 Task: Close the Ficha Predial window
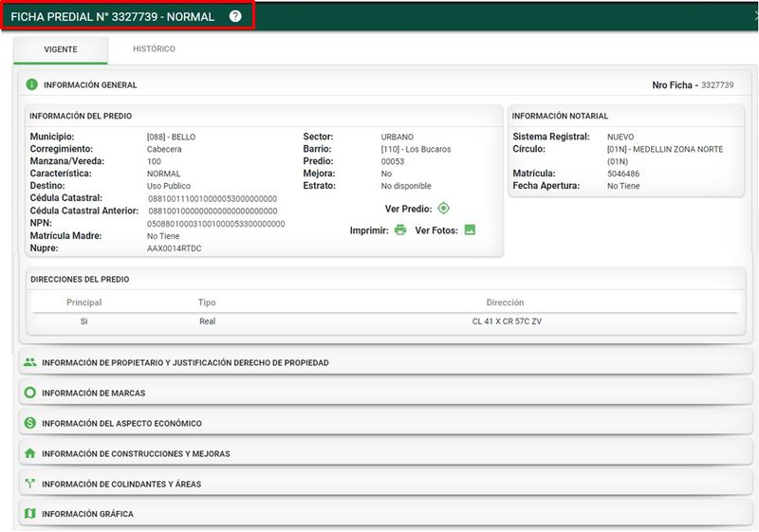click(754, 16)
